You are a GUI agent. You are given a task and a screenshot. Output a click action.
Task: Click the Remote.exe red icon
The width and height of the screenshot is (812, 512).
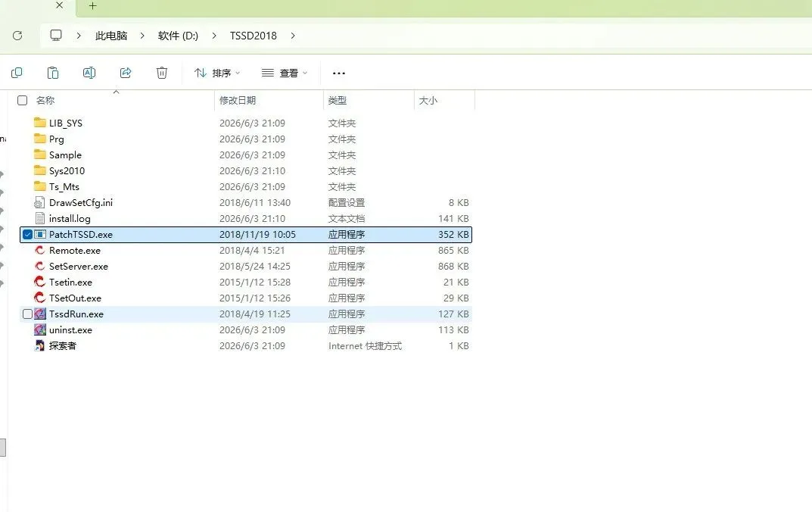pyautogui.click(x=40, y=250)
